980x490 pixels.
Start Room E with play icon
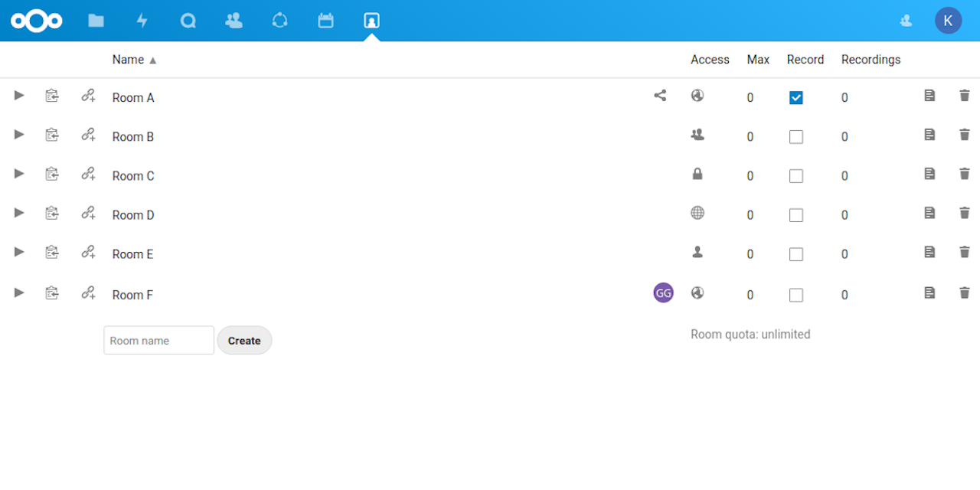click(19, 252)
